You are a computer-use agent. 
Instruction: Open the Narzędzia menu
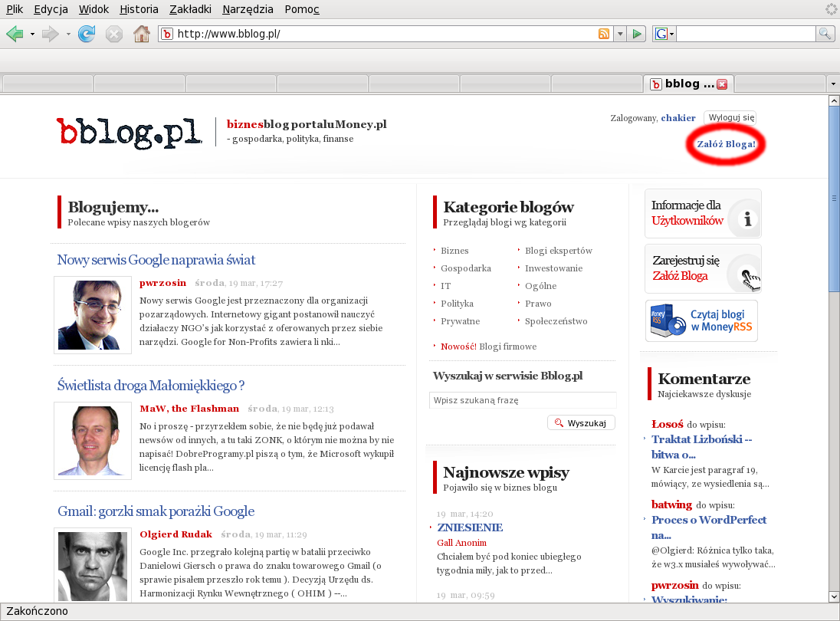[x=247, y=9]
